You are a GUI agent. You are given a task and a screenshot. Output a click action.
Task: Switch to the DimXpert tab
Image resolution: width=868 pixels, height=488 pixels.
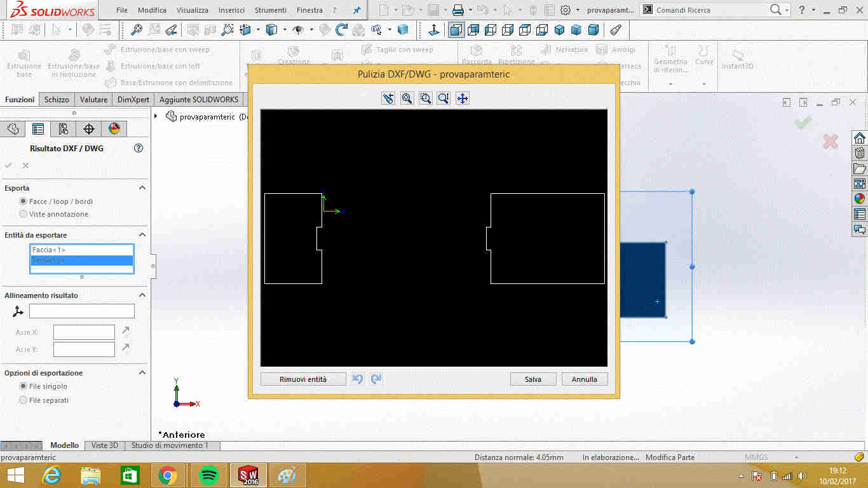[x=133, y=100]
